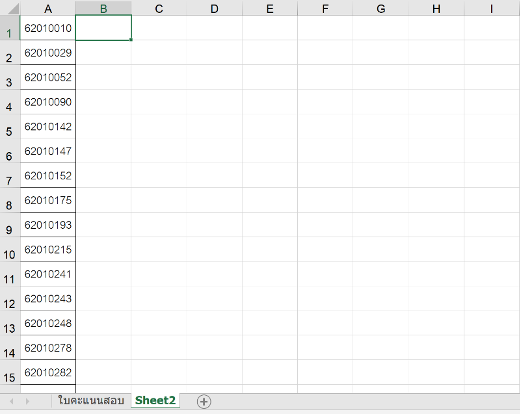
Task: Select column I header
Action: (x=492, y=8)
